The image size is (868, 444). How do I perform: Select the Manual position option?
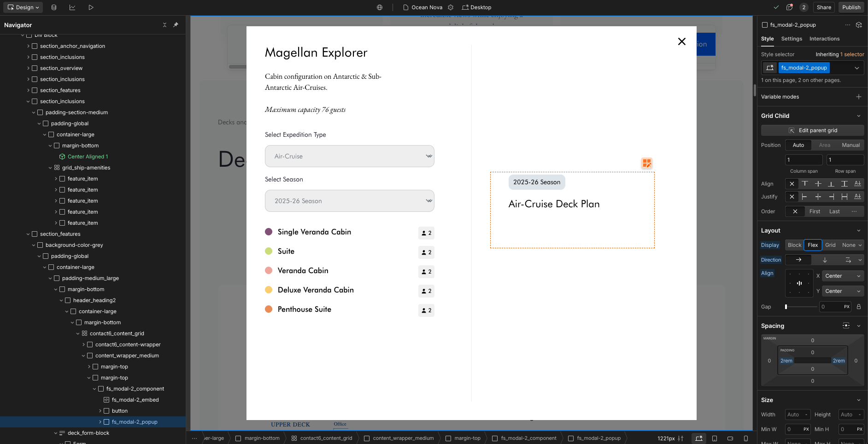[x=850, y=145]
